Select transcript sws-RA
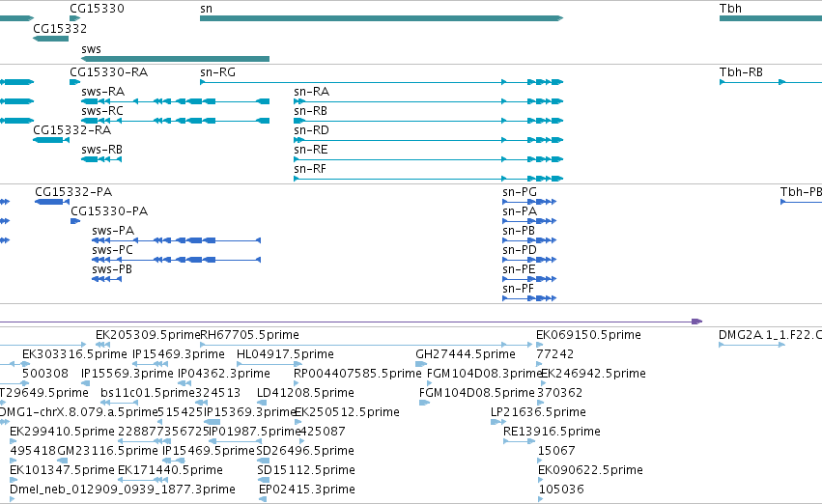 point(175,101)
